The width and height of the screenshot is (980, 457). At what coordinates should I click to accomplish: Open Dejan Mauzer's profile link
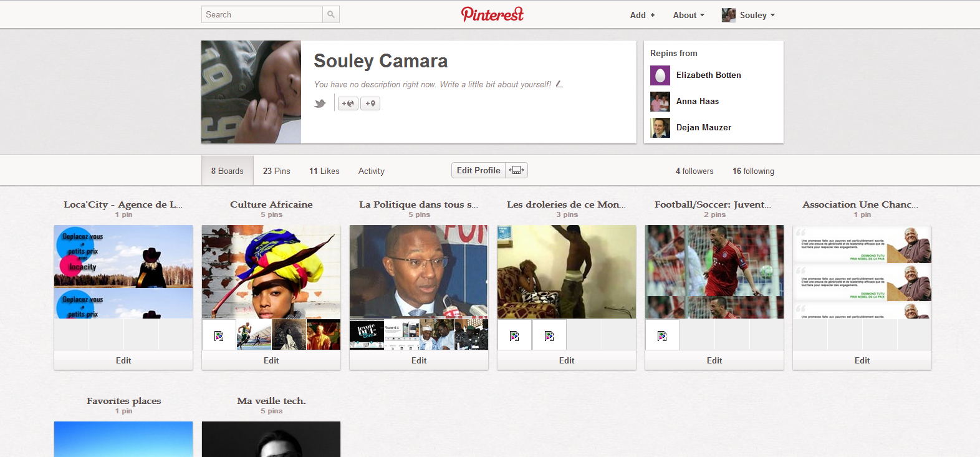pyautogui.click(x=703, y=127)
